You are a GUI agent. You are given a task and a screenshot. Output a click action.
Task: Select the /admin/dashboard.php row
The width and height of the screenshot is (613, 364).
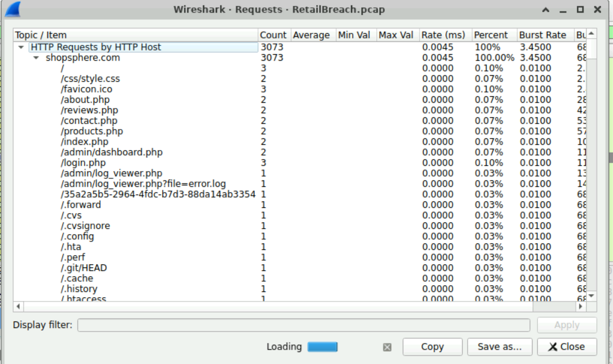(300, 153)
